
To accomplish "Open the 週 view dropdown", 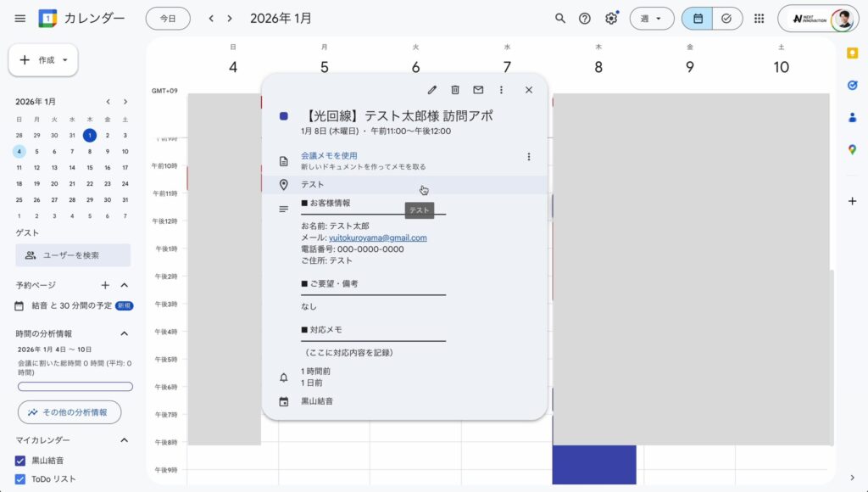I will click(652, 19).
